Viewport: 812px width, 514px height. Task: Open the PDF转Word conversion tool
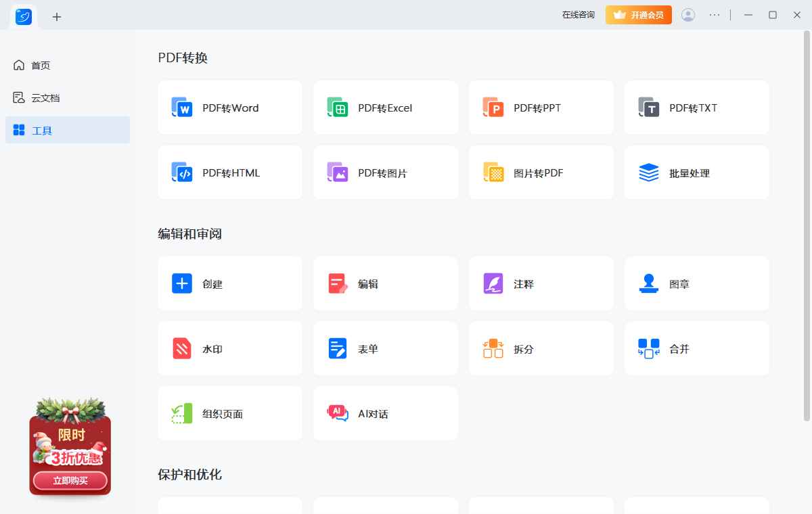[229, 107]
